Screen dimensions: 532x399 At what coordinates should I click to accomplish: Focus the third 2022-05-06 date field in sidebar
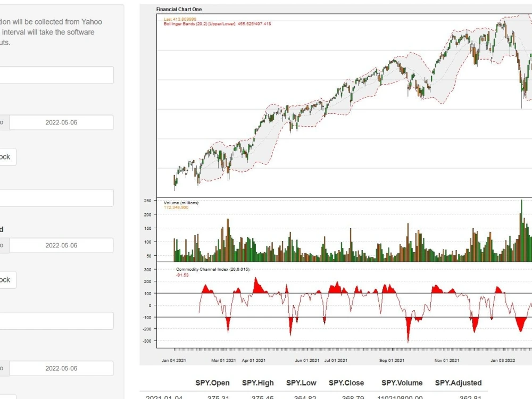61,368
